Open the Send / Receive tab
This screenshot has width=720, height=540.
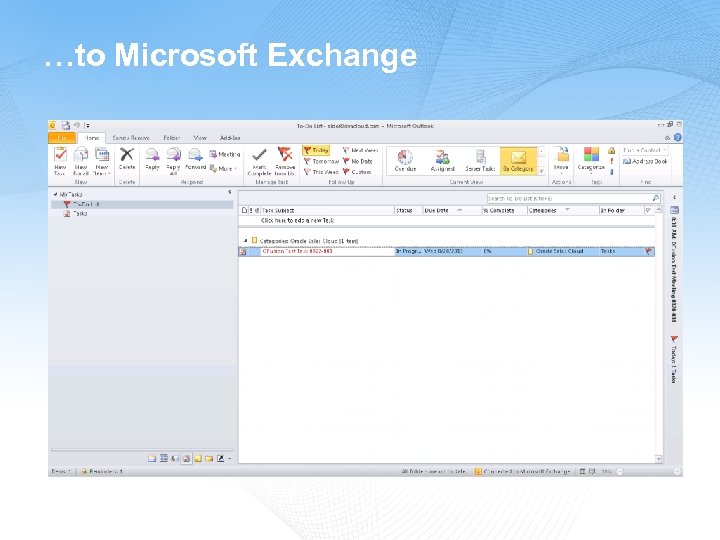point(131,138)
